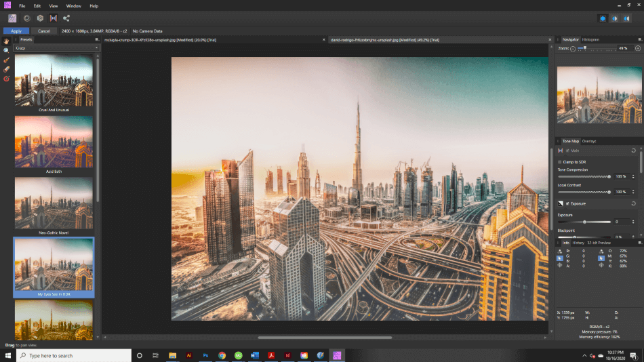
Task: Switch to mckayla-crump document tab
Action: click(160, 40)
